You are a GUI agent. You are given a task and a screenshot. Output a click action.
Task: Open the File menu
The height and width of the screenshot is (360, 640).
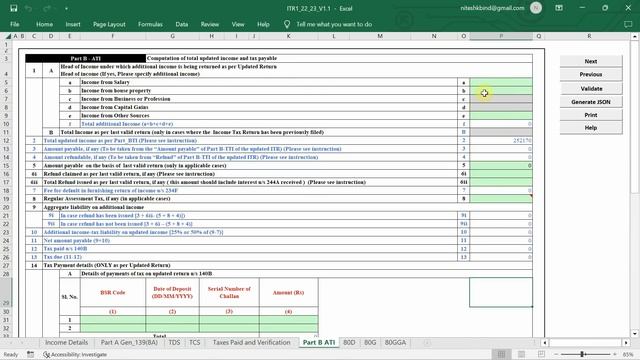[15, 24]
